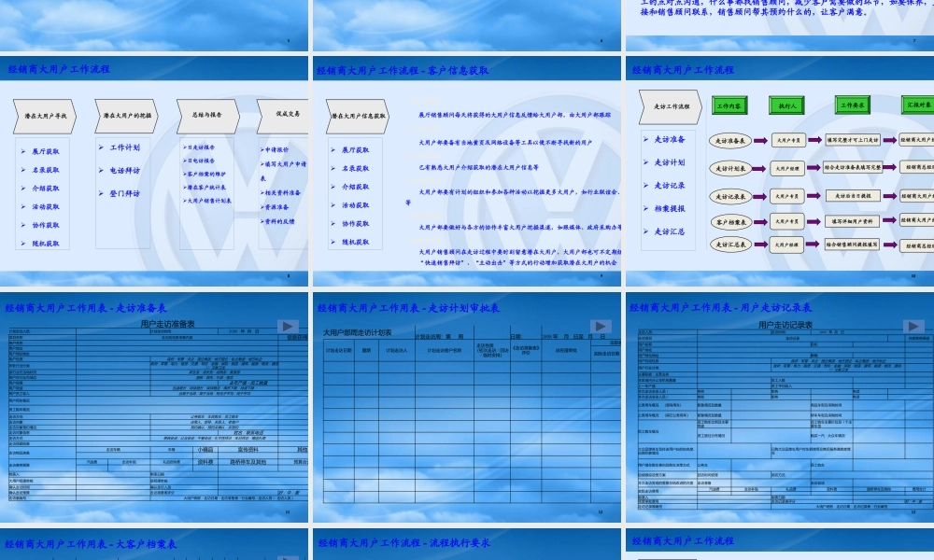This screenshot has height=560, width=934.
Task: Click purple arrow right of 走访准备表 oval
Action: [760, 140]
